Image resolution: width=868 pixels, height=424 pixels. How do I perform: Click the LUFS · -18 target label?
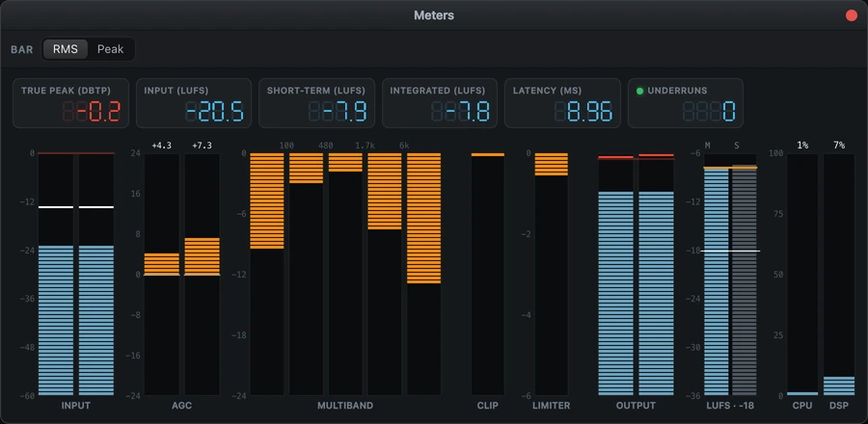coord(730,406)
